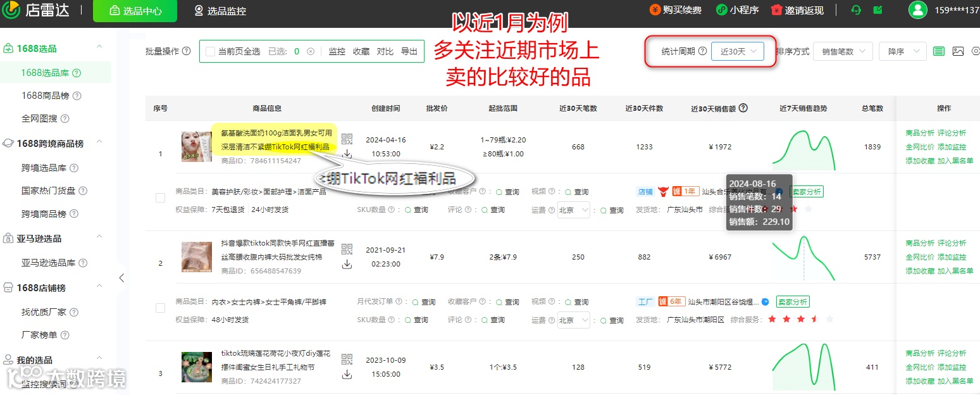Image resolution: width=980 pixels, height=395 pixels.
Task: Click help icon beside 1688选品库
Action: pyautogui.click(x=77, y=73)
